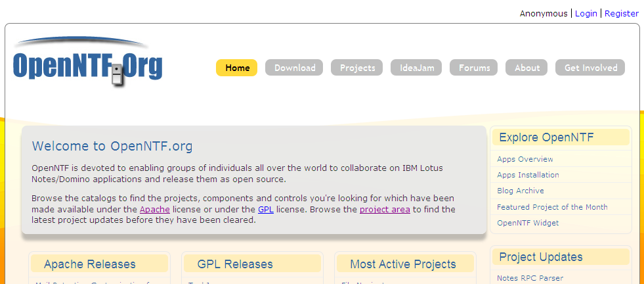Follow the GPL license link
The image size is (644, 284).
point(266,210)
